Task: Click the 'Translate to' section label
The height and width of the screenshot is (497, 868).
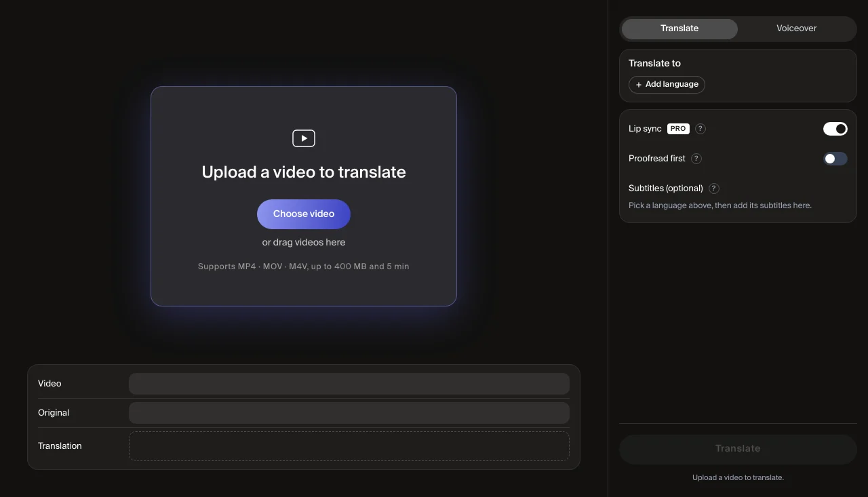Action: (x=654, y=63)
